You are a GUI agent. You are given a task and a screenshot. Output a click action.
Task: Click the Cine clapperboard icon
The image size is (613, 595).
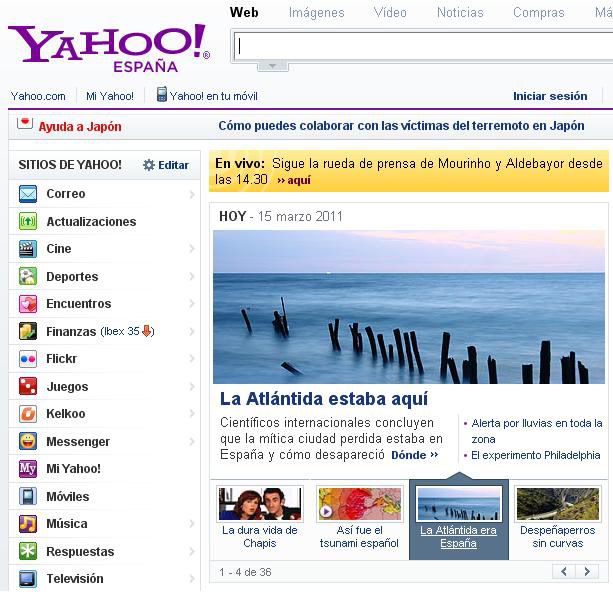pos(28,249)
